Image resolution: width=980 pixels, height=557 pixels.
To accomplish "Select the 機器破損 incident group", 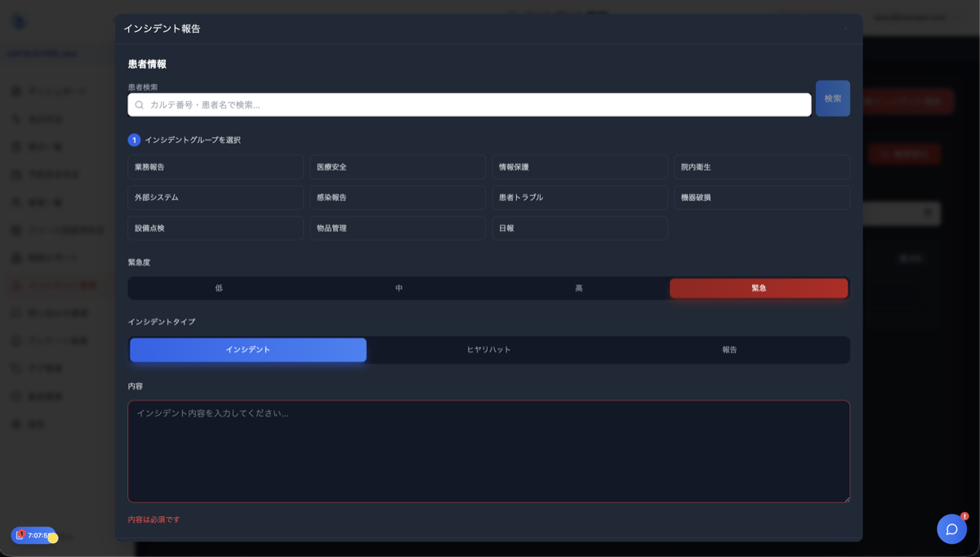I will [x=761, y=197].
